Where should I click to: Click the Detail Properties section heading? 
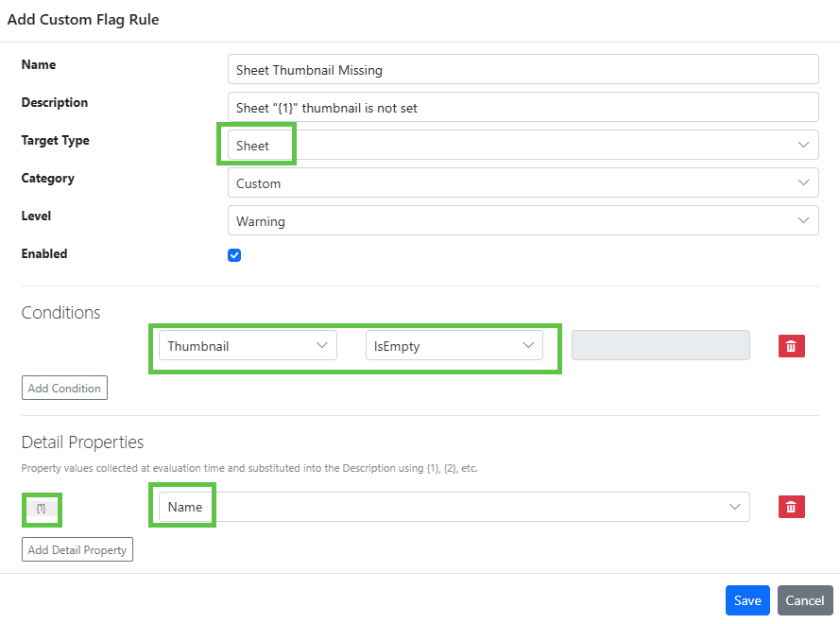click(x=82, y=442)
